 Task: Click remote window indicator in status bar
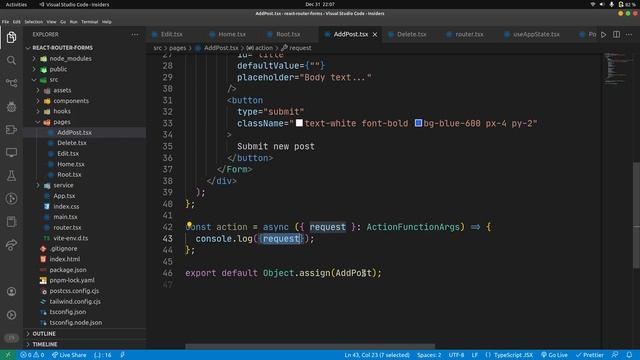7,355
